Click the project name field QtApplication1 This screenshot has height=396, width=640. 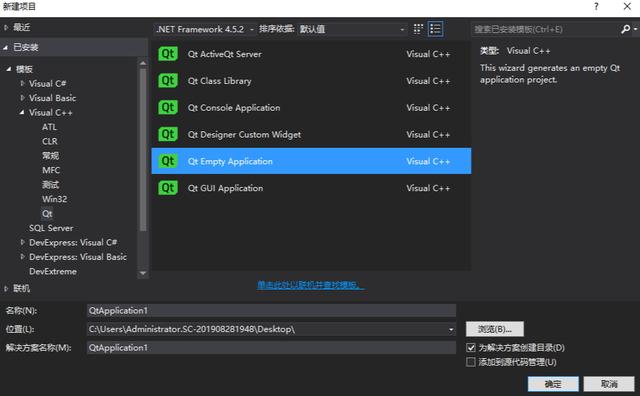(271, 311)
